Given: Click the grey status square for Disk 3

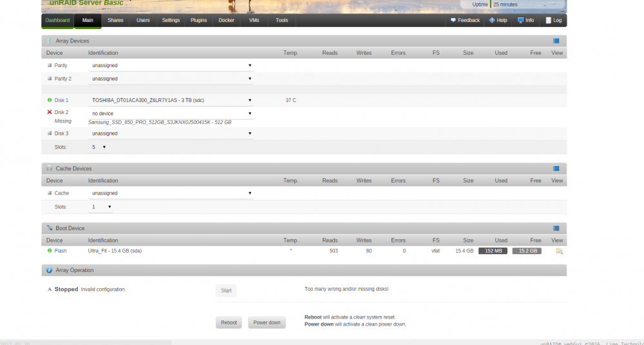Looking at the screenshot, I should [x=50, y=133].
